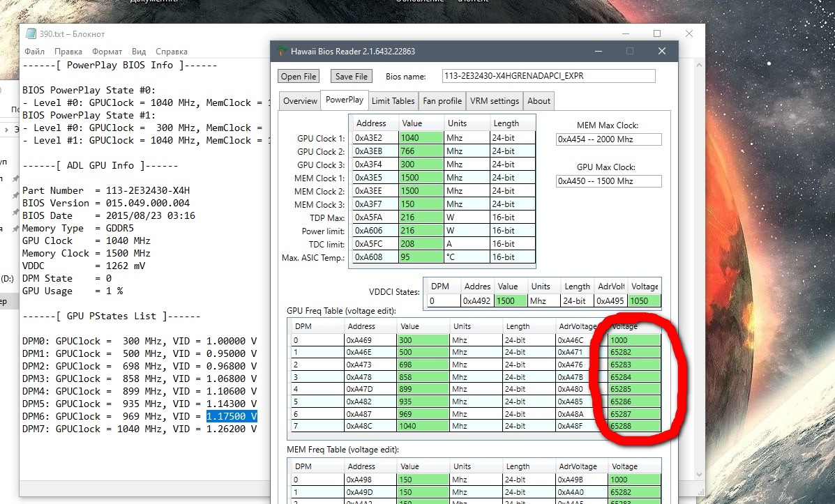Close the Notepad window
Image resolution: width=835 pixels, height=504 pixels.
[x=689, y=33]
